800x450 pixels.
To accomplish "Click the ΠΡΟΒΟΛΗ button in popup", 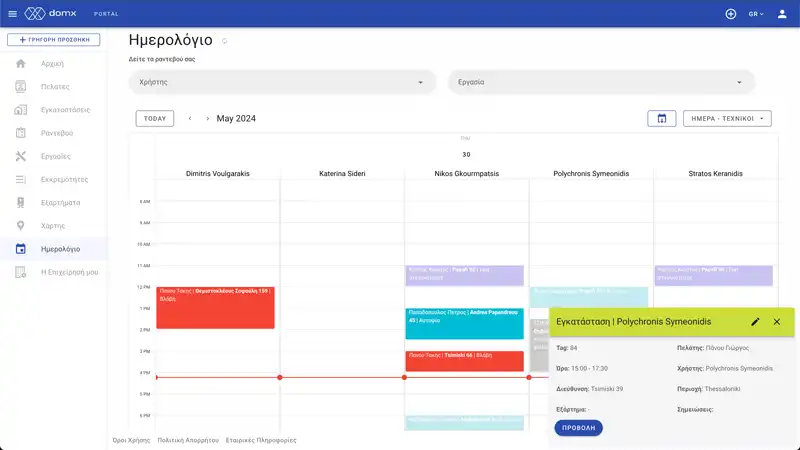I will point(578,428).
